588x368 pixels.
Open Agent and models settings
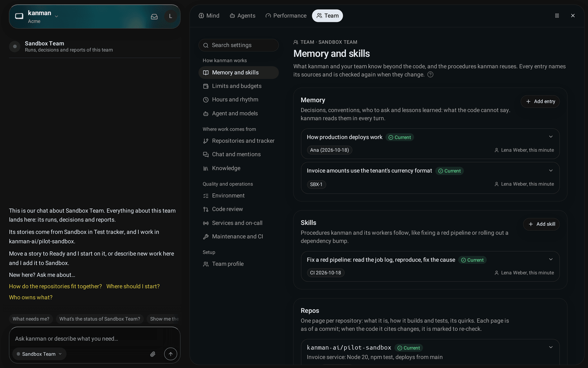coord(238,113)
